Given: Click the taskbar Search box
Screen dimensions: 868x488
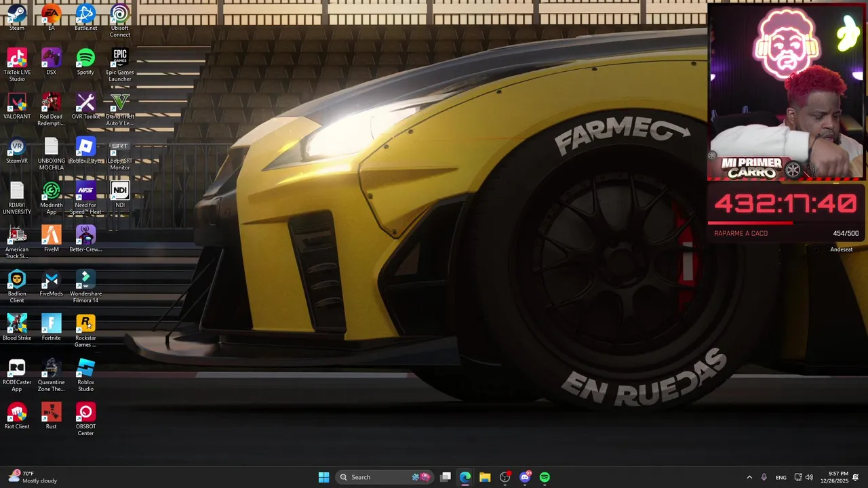Looking at the screenshot, I should [x=385, y=477].
